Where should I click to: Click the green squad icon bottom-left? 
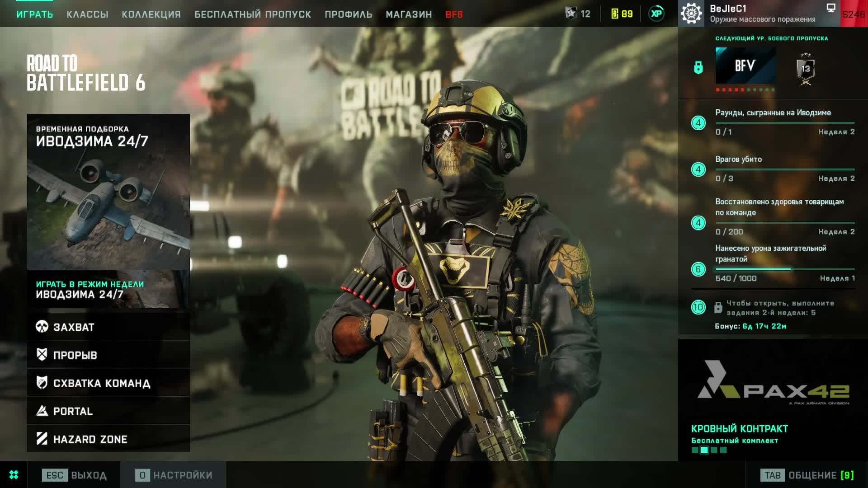click(x=14, y=475)
